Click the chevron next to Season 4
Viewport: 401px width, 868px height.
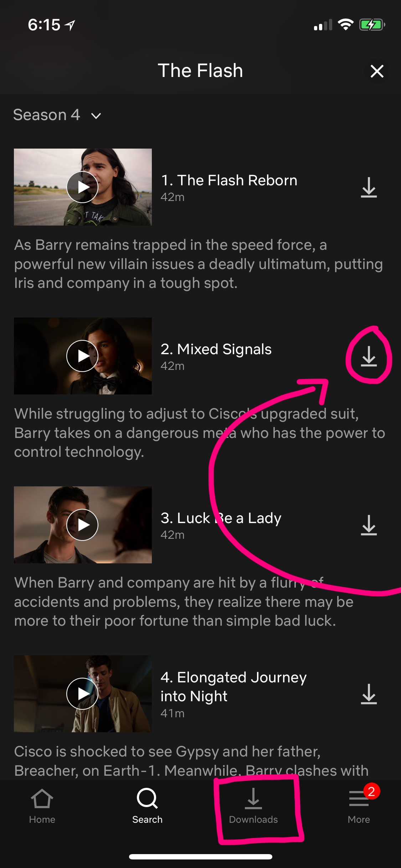point(96,116)
